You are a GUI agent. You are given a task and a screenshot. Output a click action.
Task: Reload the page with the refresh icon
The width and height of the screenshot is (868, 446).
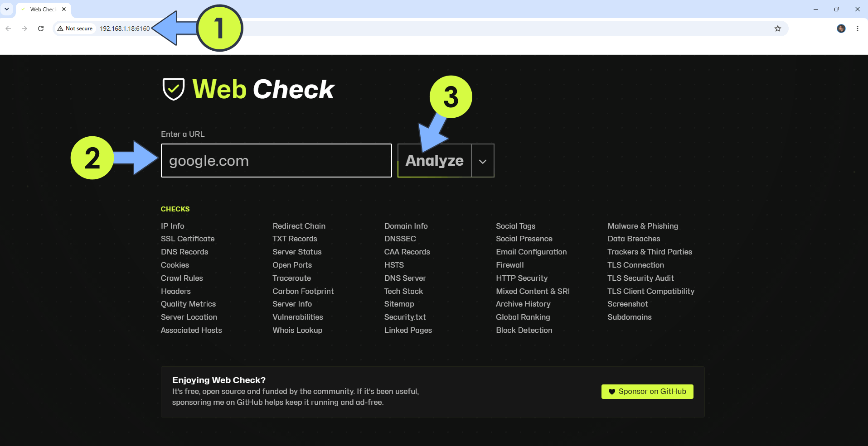pyautogui.click(x=41, y=29)
